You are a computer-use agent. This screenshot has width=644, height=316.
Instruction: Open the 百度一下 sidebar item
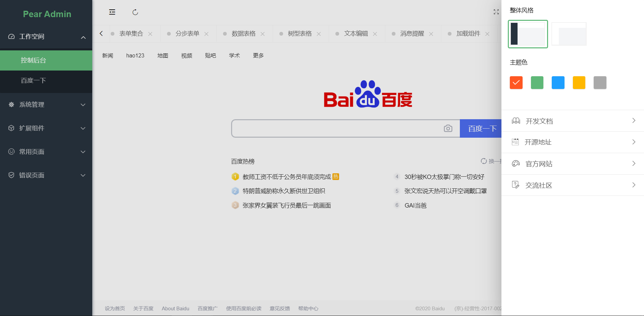coord(46,81)
